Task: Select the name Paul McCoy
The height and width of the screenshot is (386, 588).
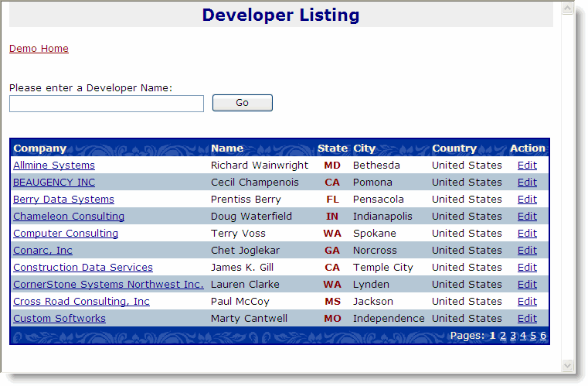Action: 240,302
